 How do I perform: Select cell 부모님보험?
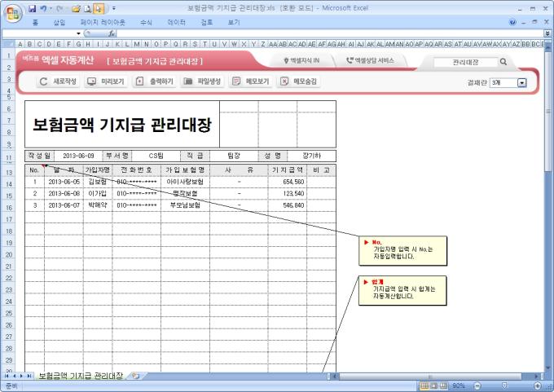185,205
